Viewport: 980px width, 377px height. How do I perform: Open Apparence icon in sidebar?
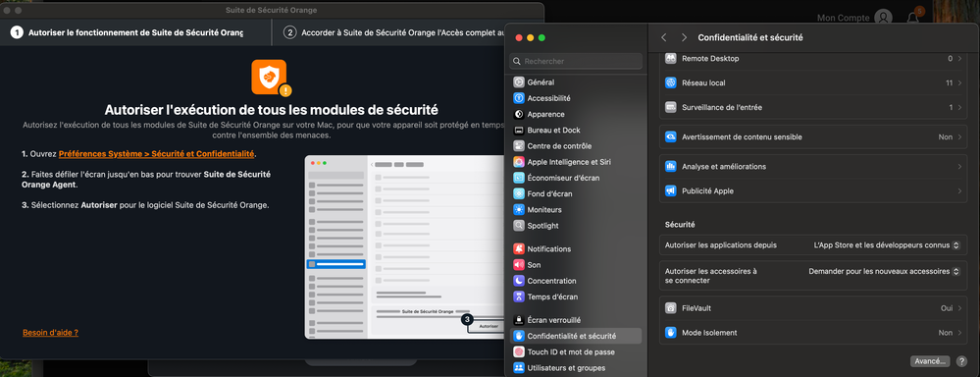518,115
